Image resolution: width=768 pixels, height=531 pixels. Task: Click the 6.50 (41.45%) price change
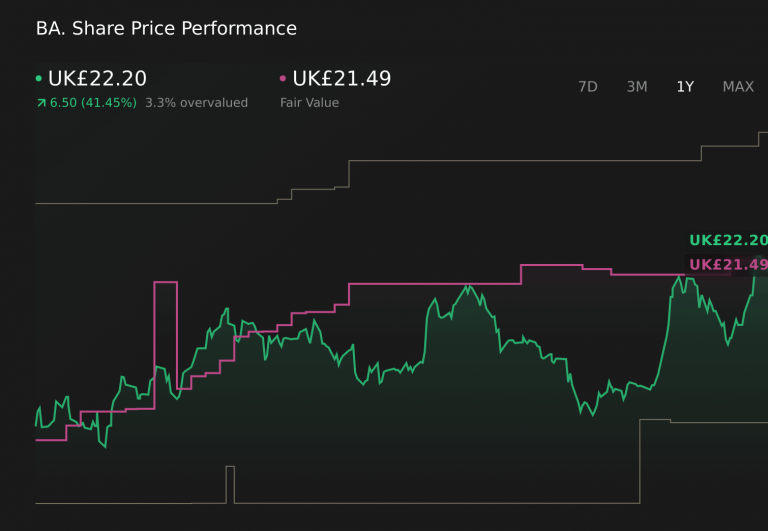93,103
